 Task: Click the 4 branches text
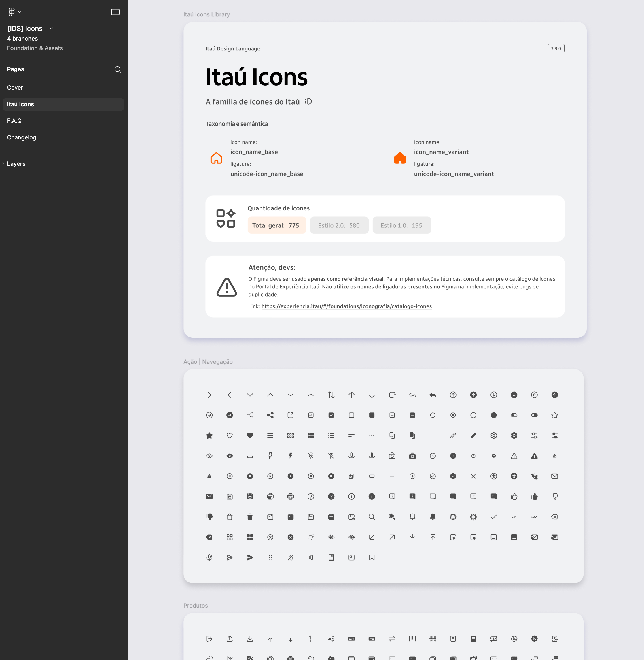click(22, 39)
